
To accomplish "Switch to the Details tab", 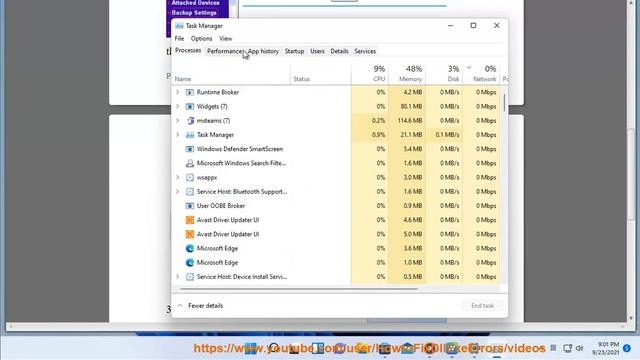I will [x=339, y=51].
